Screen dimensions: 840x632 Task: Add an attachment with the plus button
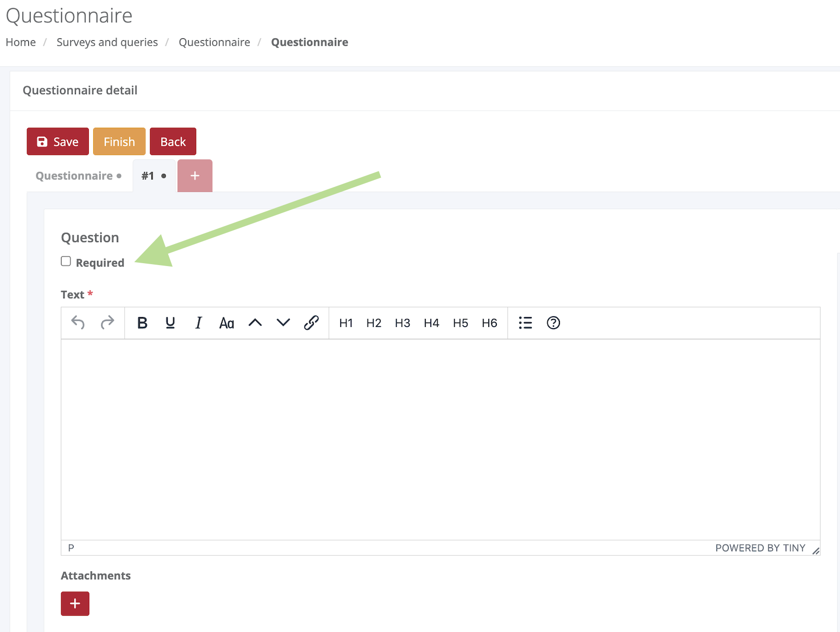(75, 604)
